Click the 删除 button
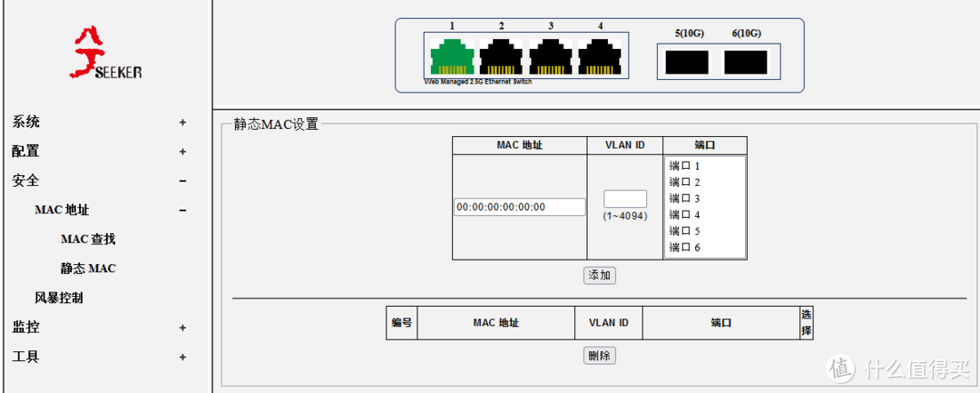 [x=600, y=356]
